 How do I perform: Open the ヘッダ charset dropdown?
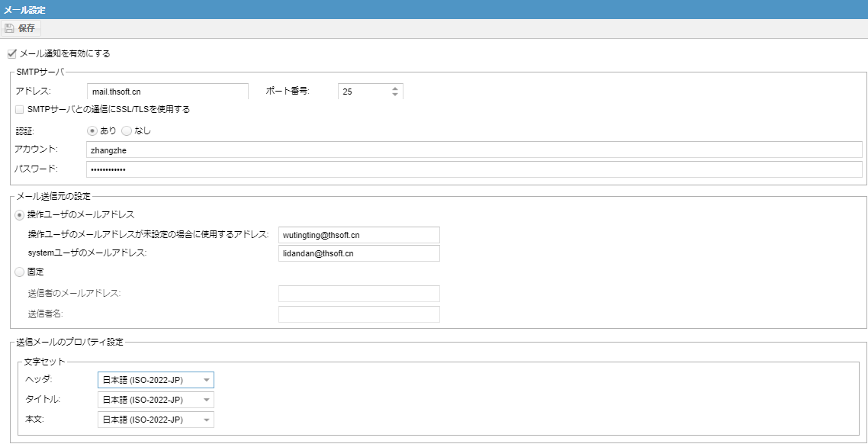(207, 380)
